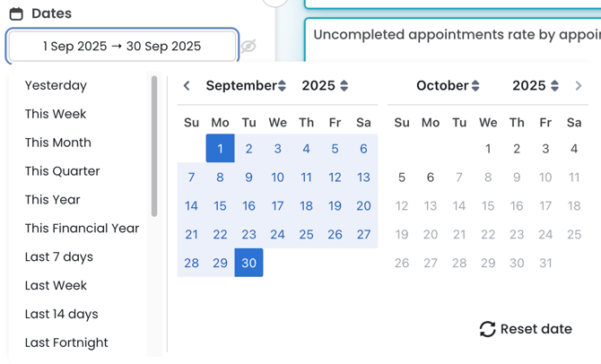Select the Yesterday preset
601x364 pixels.
coord(56,85)
